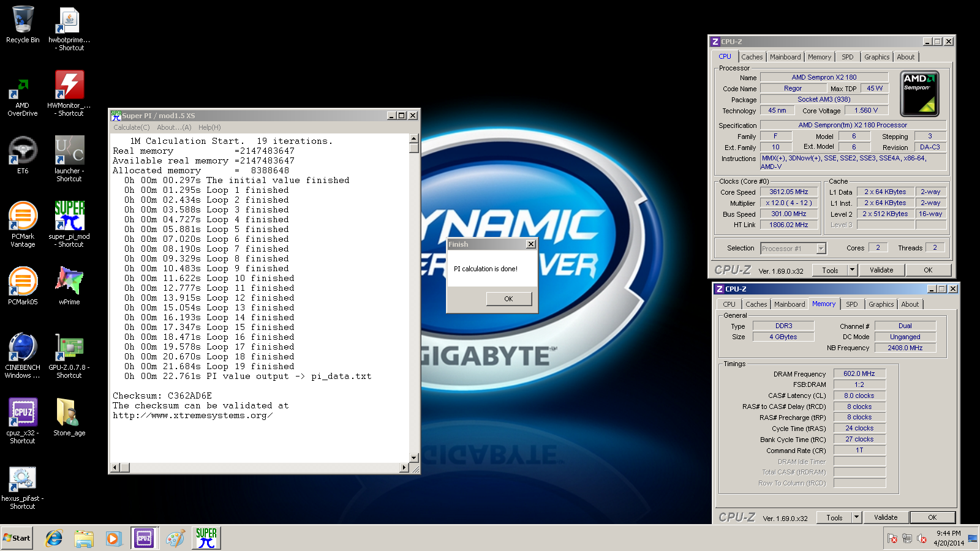
Task: Switch to CPU-Z taskbar button
Action: click(144, 538)
